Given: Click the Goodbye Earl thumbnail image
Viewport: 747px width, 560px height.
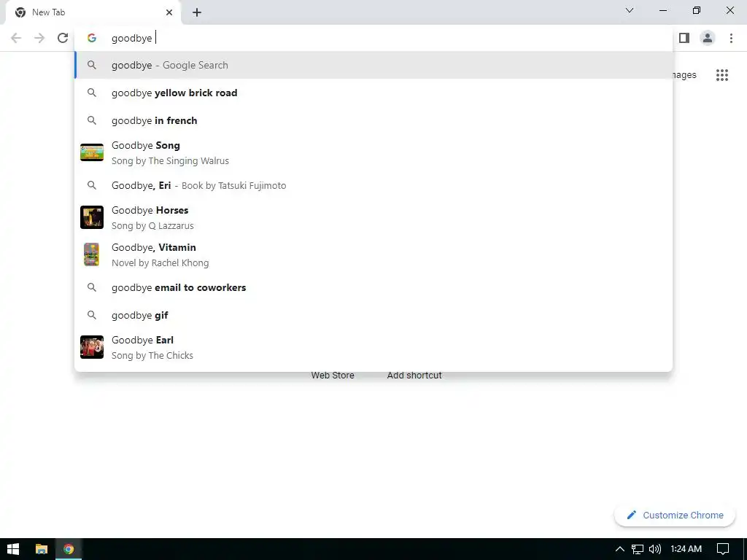Looking at the screenshot, I should point(92,346).
